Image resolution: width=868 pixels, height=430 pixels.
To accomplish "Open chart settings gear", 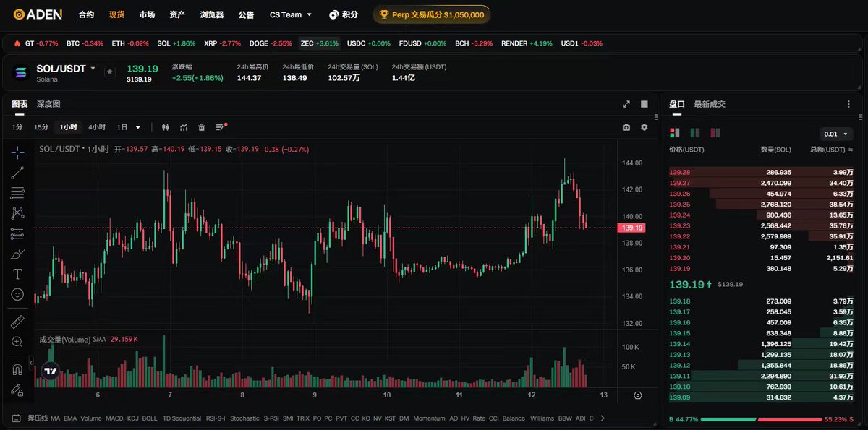I will click(644, 127).
